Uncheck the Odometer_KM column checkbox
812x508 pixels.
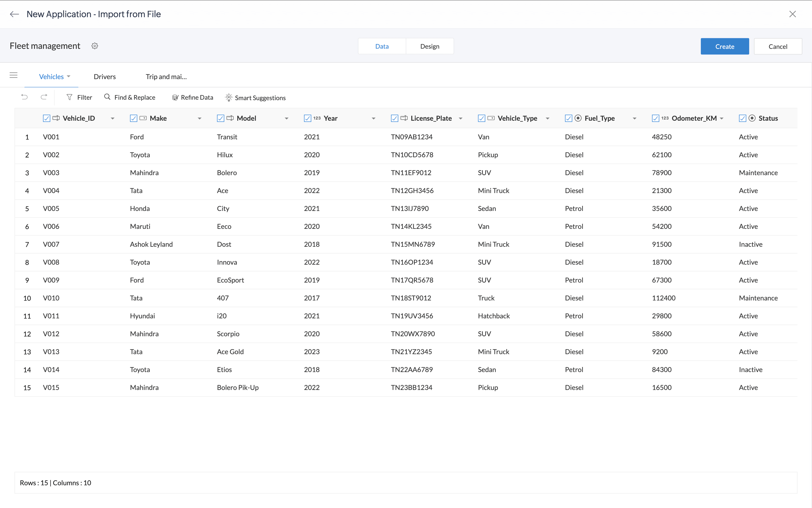coord(656,118)
